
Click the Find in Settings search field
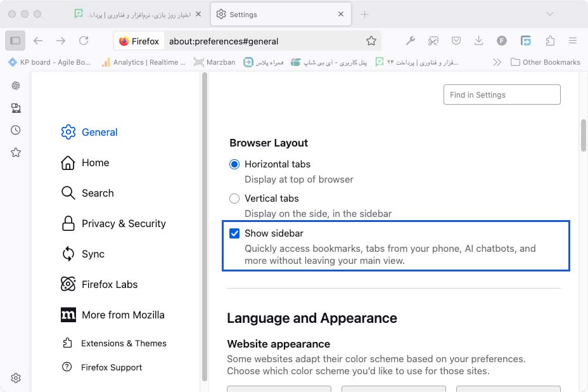tap(502, 95)
